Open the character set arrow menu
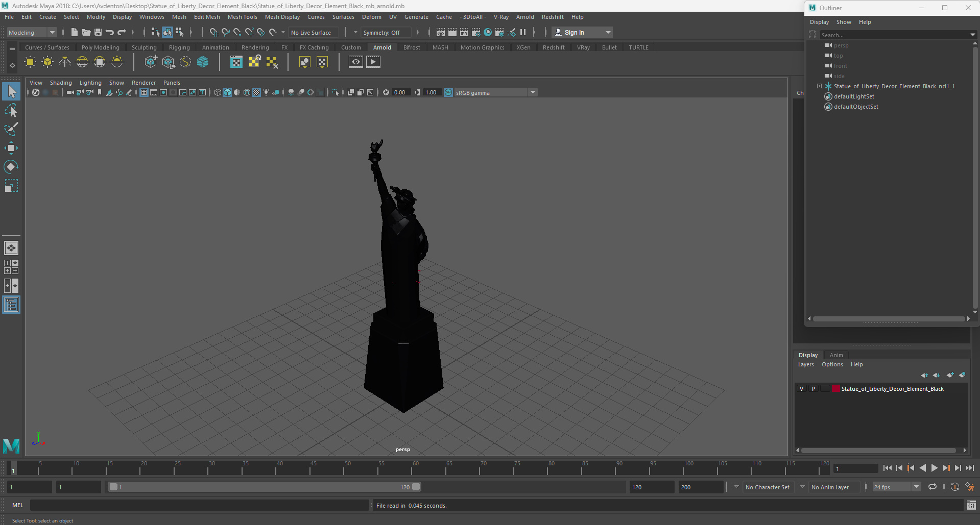980x525 pixels. point(736,487)
